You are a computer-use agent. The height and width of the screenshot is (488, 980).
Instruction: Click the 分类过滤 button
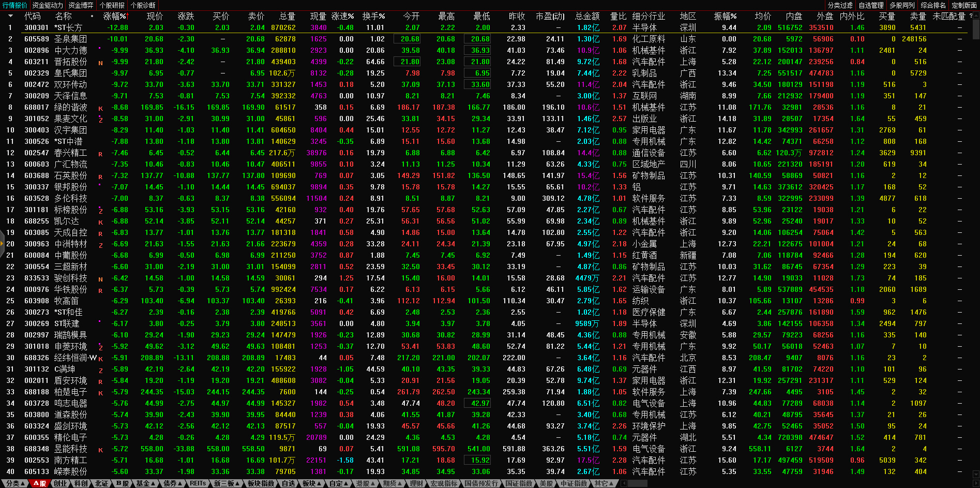pos(840,5)
